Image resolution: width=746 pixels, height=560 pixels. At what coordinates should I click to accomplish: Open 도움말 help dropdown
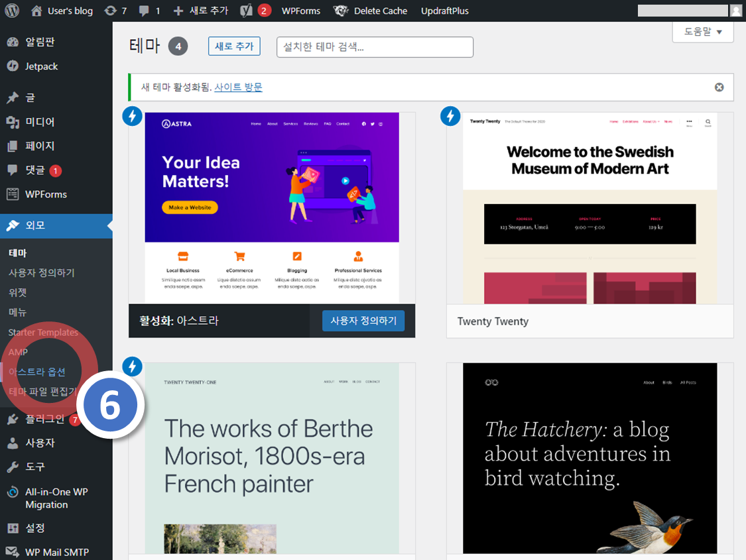703,32
